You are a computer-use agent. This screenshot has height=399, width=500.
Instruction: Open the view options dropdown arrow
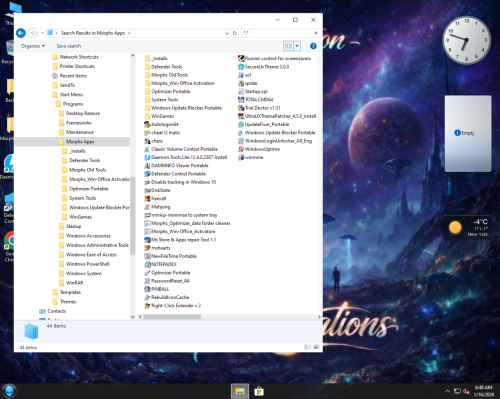pyautogui.click(x=297, y=46)
